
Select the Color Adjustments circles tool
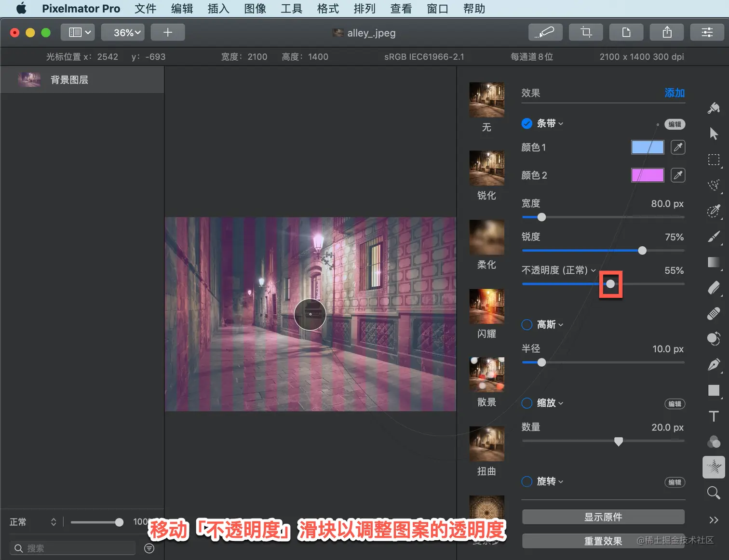714,441
